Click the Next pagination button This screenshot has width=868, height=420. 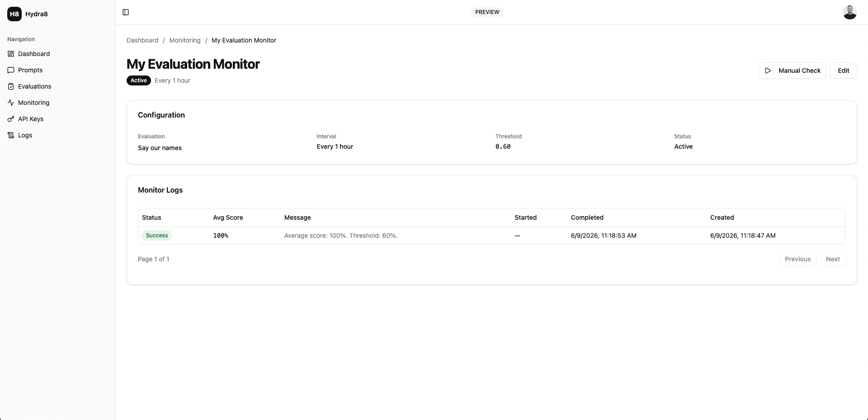[x=833, y=259]
